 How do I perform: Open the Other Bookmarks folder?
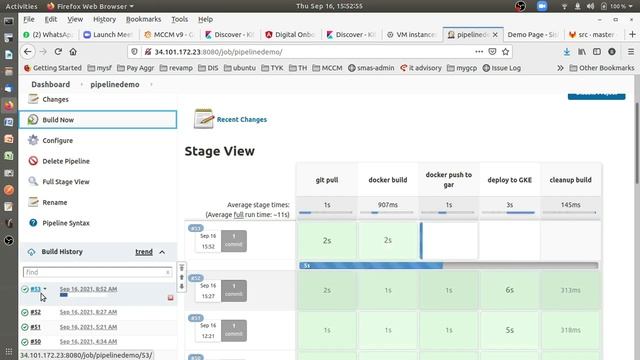(602, 68)
